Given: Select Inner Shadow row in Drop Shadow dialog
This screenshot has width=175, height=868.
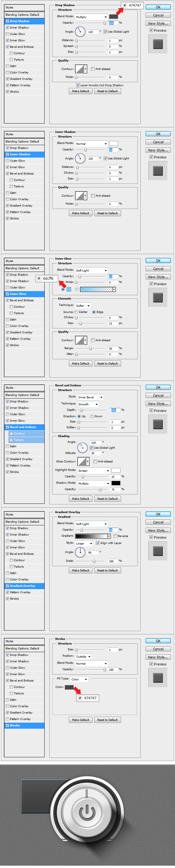Looking at the screenshot, I should [24, 28].
